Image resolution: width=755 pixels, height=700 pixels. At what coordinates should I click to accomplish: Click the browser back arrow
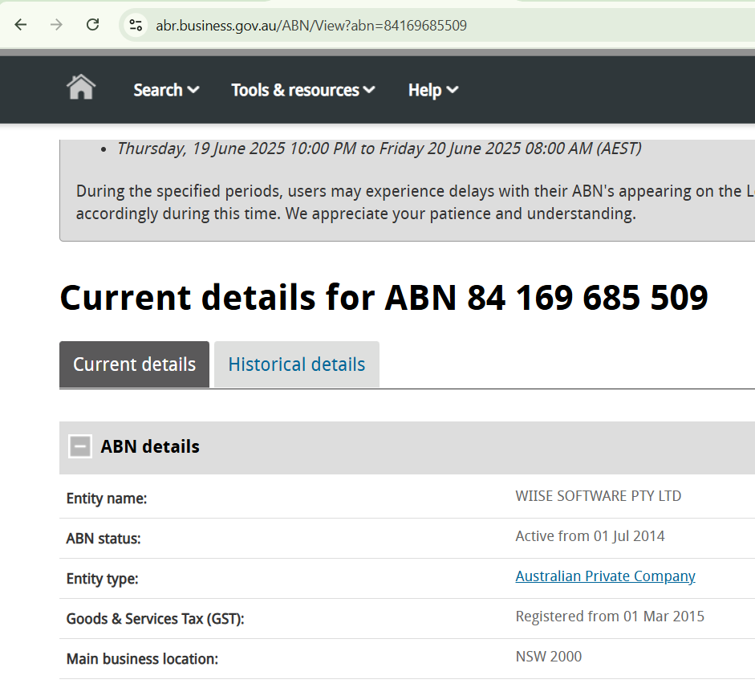(x=20, y=25)
